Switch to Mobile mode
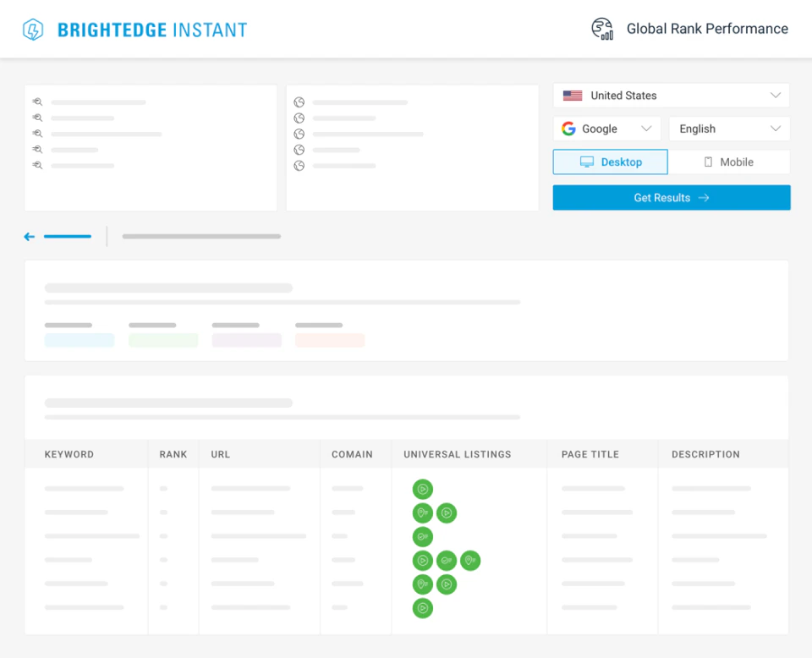This screenshot has height=658, width=812. 729,162
